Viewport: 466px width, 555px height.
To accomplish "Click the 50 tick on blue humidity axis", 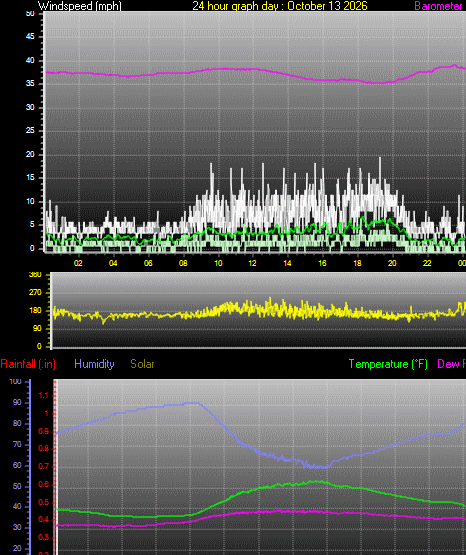I will pyautogui.click(x=17, y=486).
